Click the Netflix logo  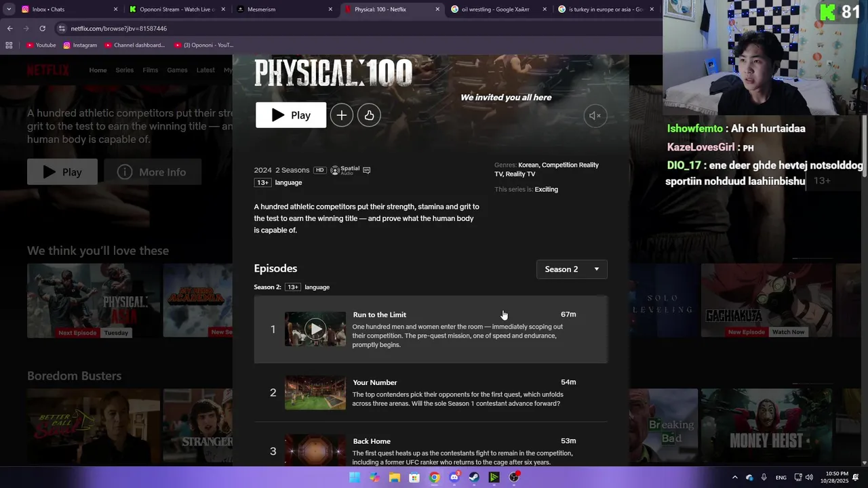tap(48, 70)
